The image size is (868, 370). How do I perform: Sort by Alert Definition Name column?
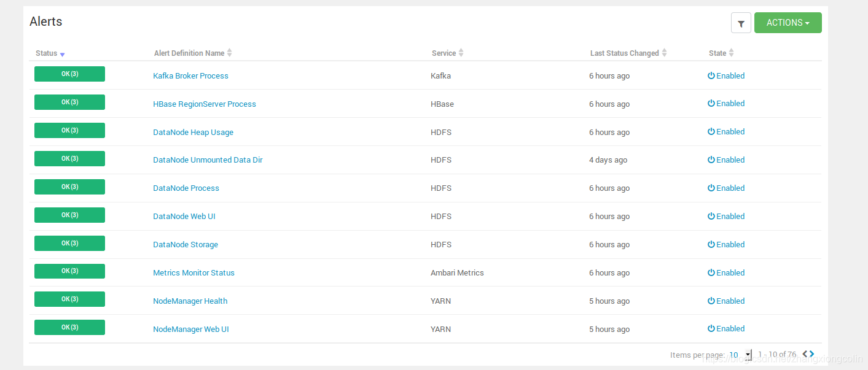coord(193,53)
